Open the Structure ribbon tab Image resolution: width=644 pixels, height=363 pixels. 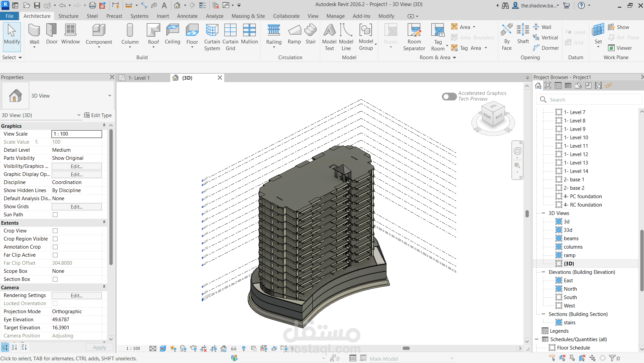pyautogui.click(x=68, y=16)
